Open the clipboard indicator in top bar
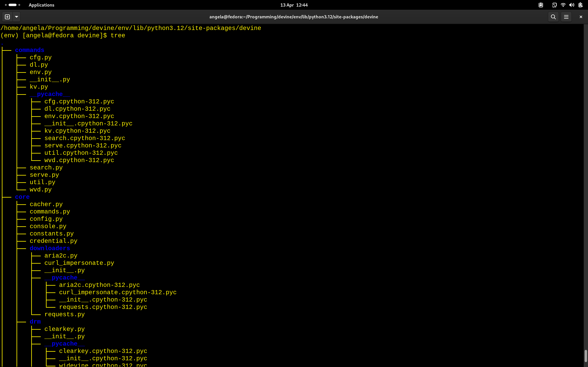 pos(541,5)
